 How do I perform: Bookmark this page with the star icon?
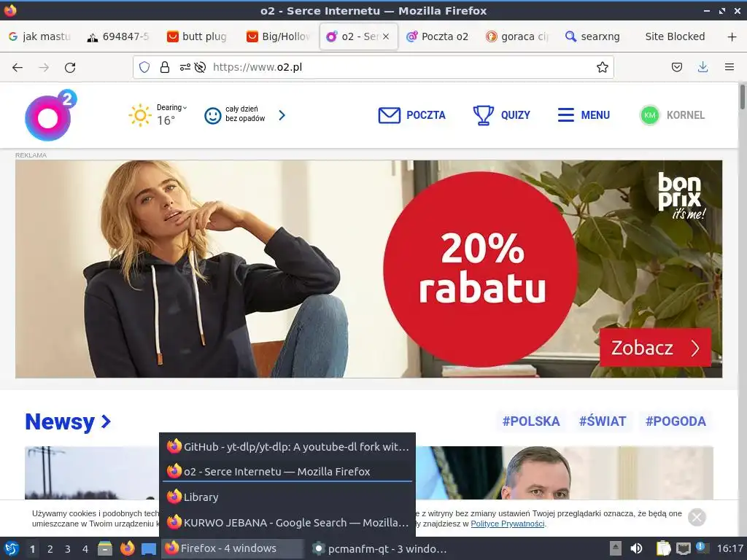point(602,67)
